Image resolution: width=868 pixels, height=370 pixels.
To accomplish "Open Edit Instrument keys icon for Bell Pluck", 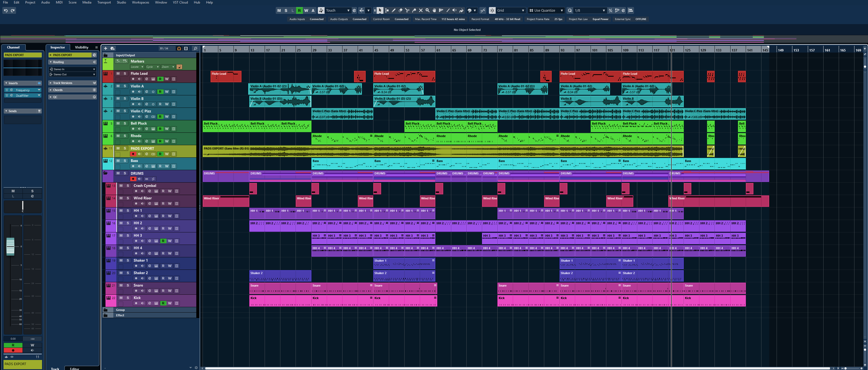I will coord(153,129).
